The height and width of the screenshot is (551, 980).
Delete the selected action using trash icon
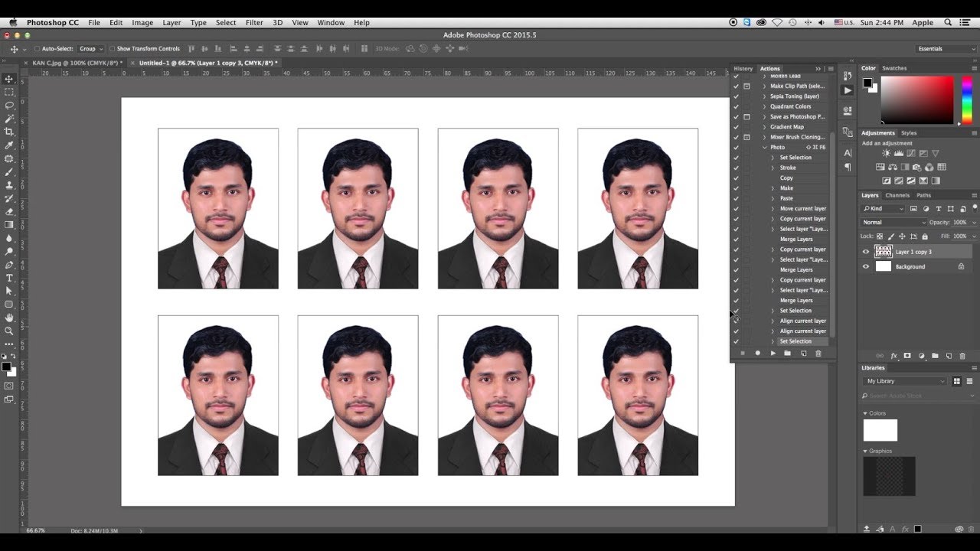818,353
